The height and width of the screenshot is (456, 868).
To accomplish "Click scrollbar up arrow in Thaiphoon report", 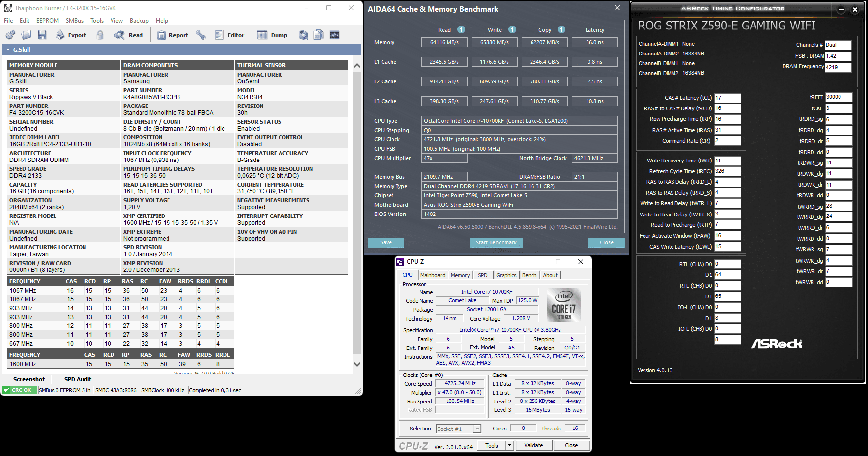I will pyautogui.click(x=357, y=65).
